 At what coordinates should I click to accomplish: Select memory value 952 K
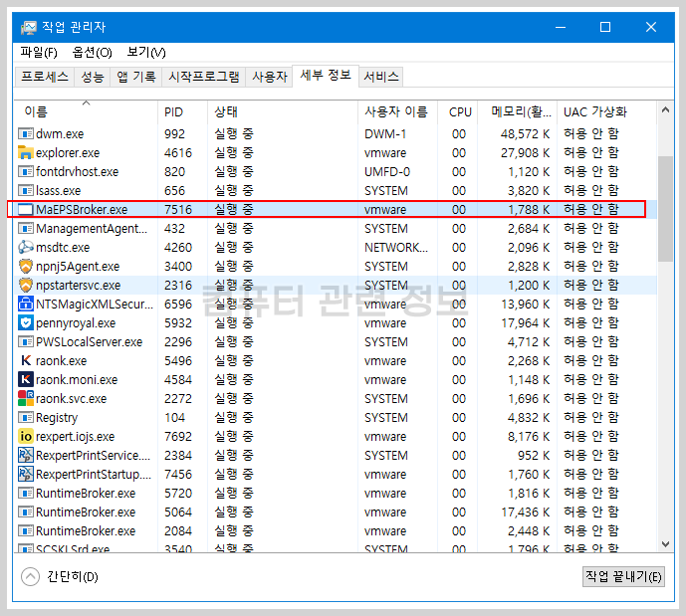point(534,455)
